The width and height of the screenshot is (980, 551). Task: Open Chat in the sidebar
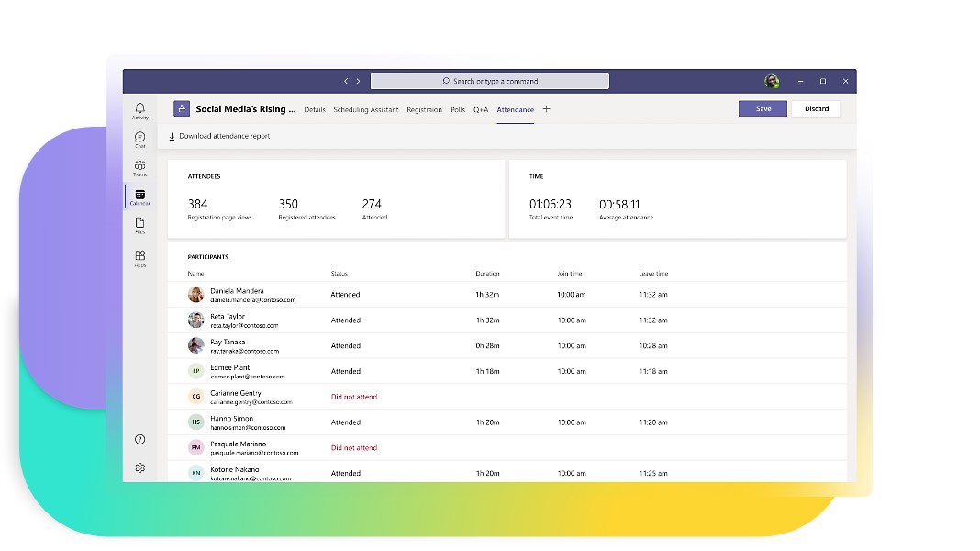click(139, 139)
